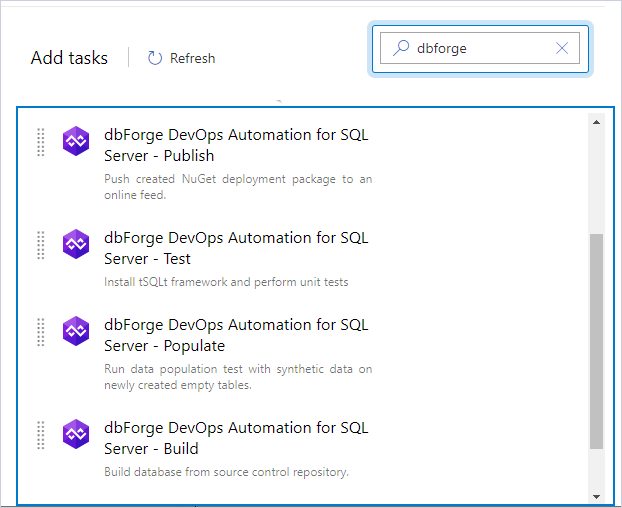Grab the drag handle beside Build task
The image size is (622, 508).
tap(40, 435)
